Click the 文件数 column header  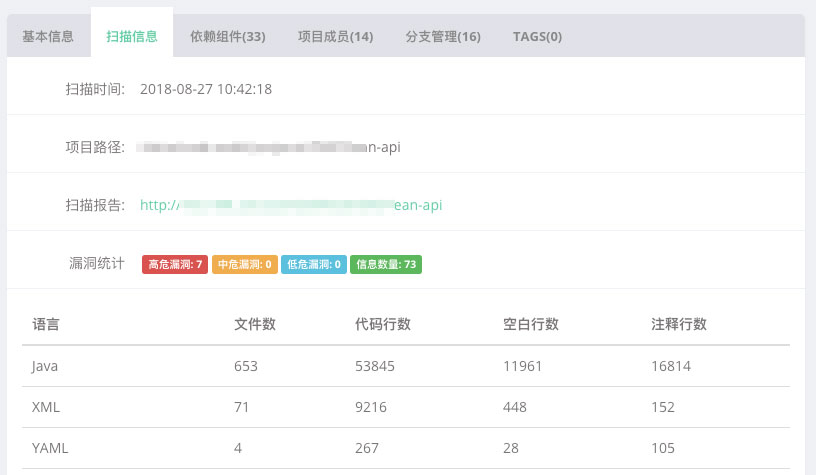(254, 324)
